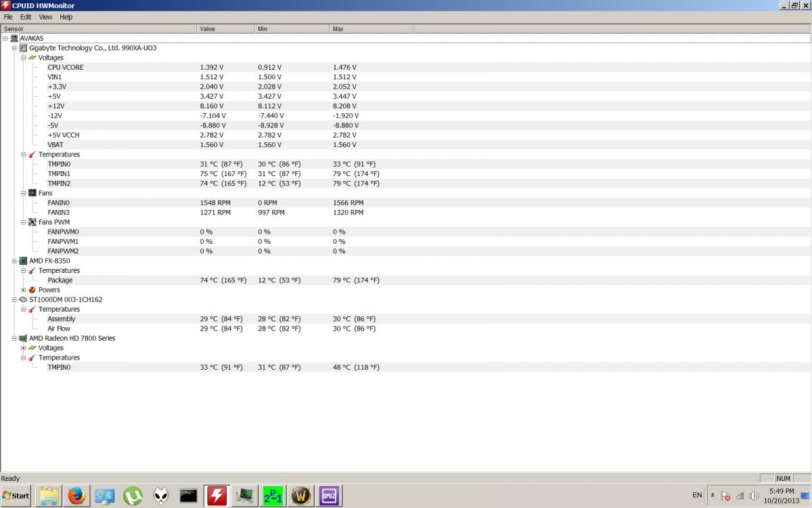Click the thermometer icon under ST1000DM drive
This screenshot has width=812, height=508.
coord(32,309)
